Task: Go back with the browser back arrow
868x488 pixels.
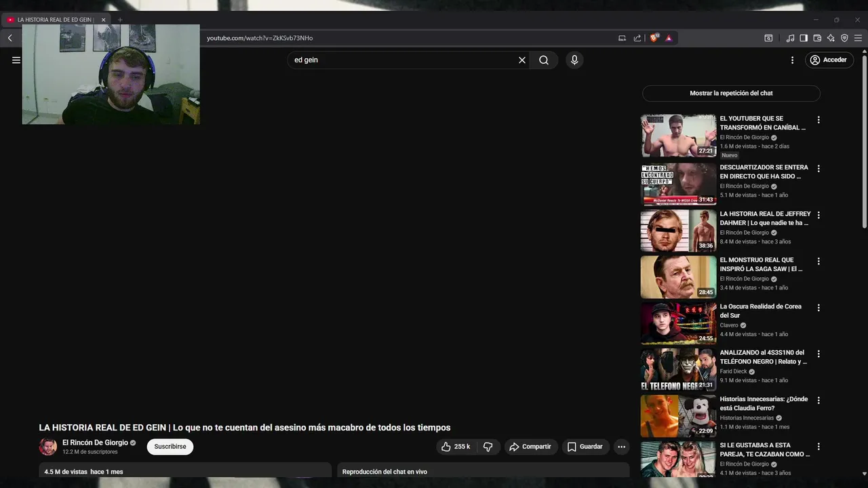Action: click(10, 38)
